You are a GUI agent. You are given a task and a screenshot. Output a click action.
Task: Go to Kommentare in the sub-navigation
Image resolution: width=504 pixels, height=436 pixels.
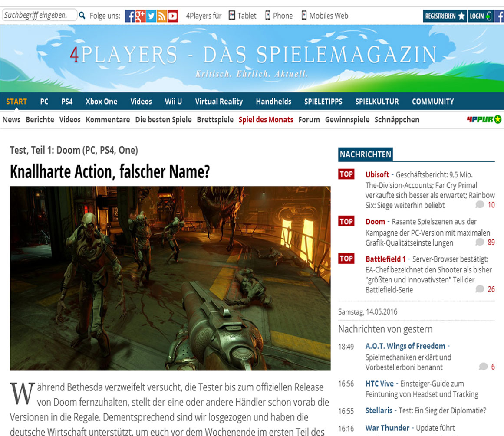pyautogui.click(x=108, y=120)
